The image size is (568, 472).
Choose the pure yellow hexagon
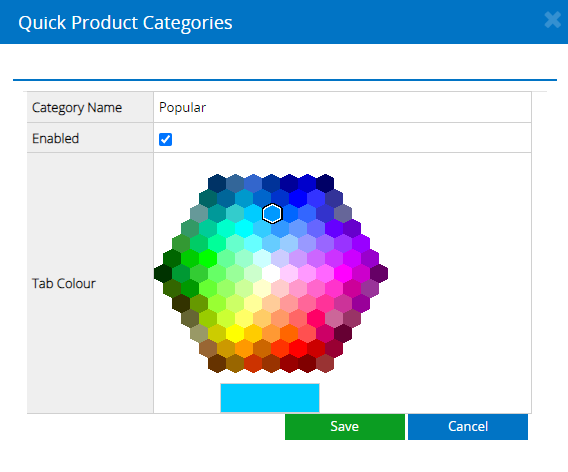235,333
